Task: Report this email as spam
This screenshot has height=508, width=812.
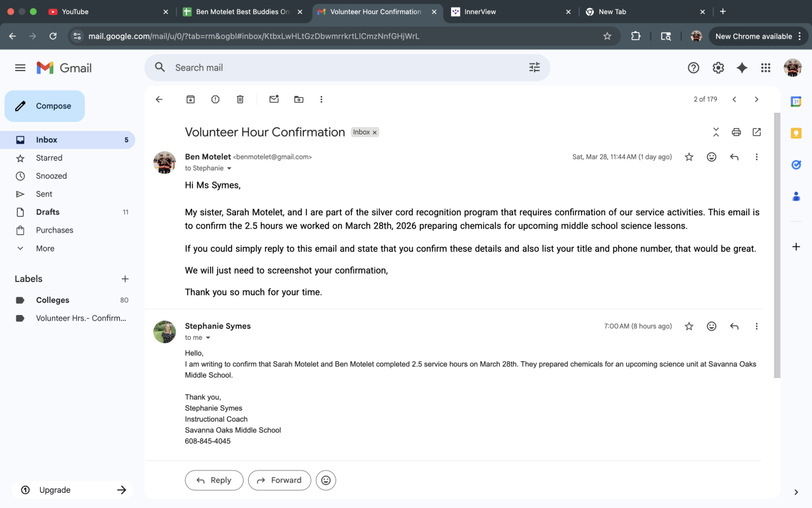Action: pos(215,99)
